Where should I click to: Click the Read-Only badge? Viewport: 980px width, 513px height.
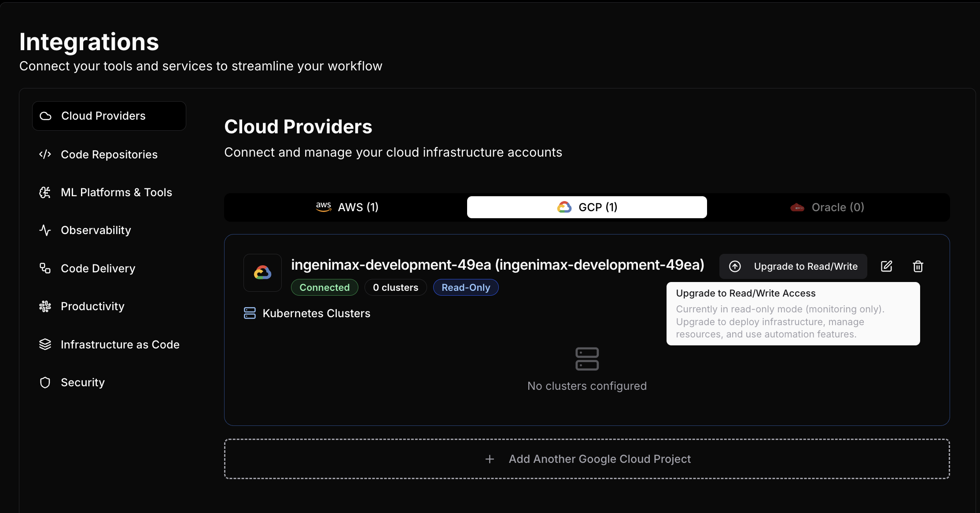tap(465, 287)
